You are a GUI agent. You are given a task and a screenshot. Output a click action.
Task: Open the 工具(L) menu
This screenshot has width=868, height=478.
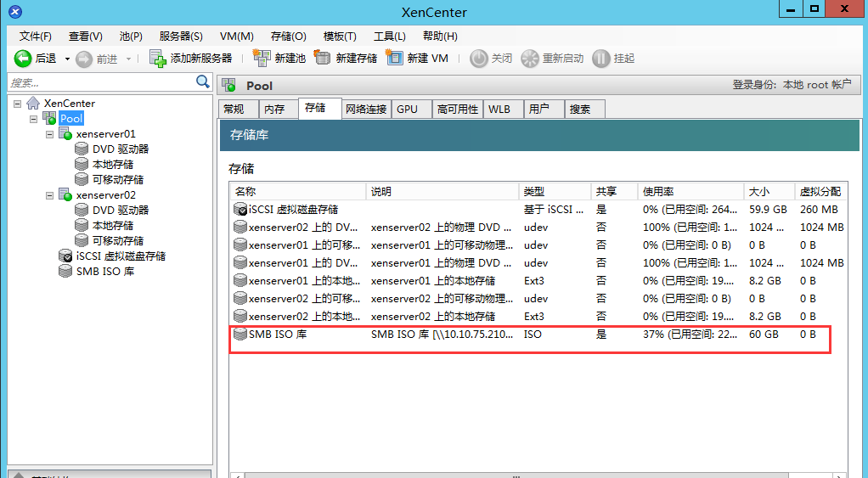click(x=389, y=36)
